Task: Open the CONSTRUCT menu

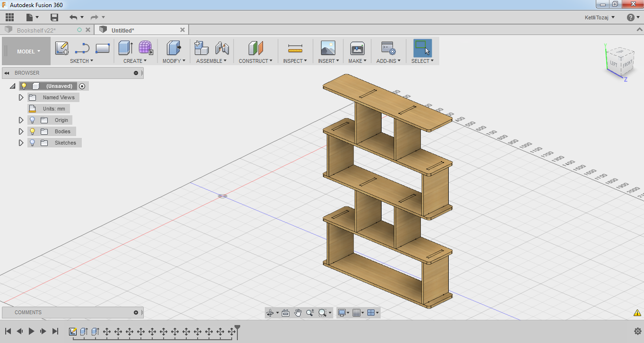Action: (x=255, y=61)
